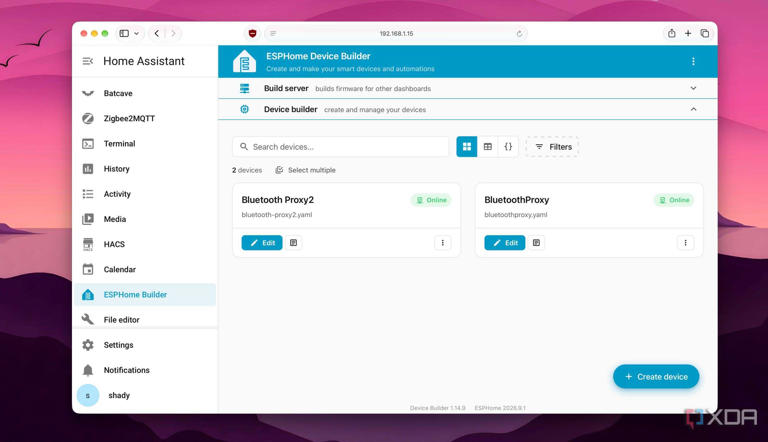This screenshot has height=442, width=768.
Task: Open the Media browser
Action: [x=144, y=219]
